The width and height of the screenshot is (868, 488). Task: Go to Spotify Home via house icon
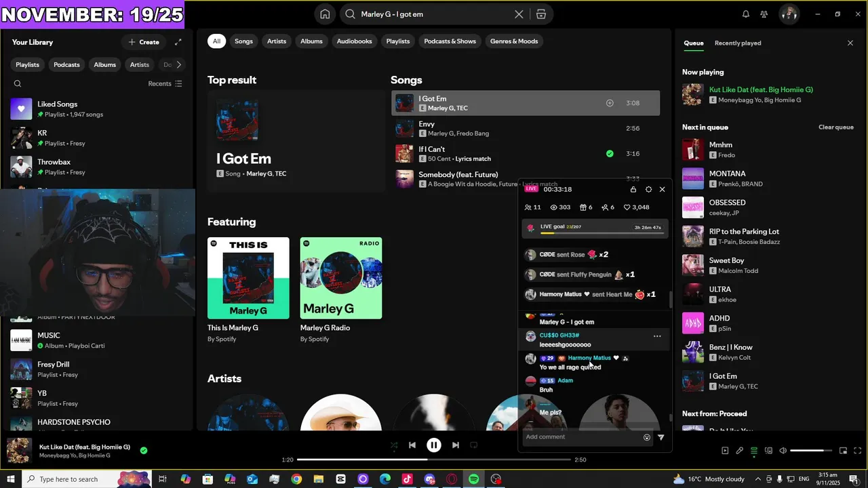coord(325,14)
